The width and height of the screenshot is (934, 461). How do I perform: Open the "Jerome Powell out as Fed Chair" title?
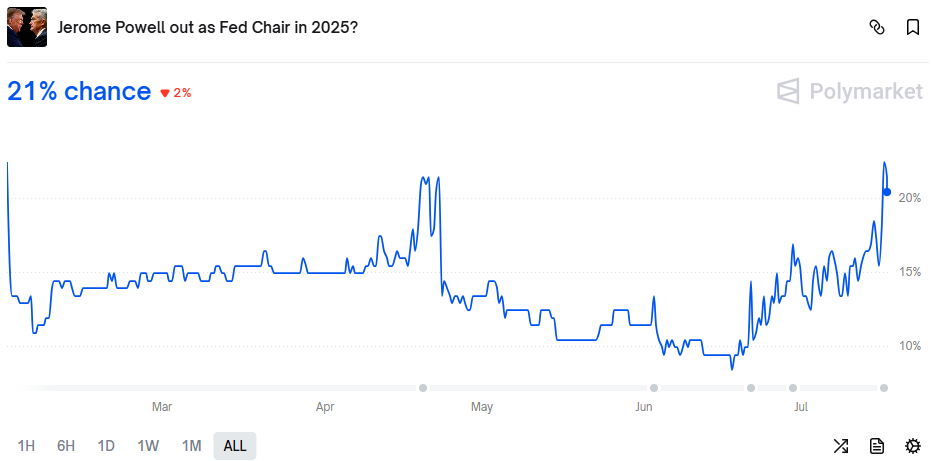(207, 27)
